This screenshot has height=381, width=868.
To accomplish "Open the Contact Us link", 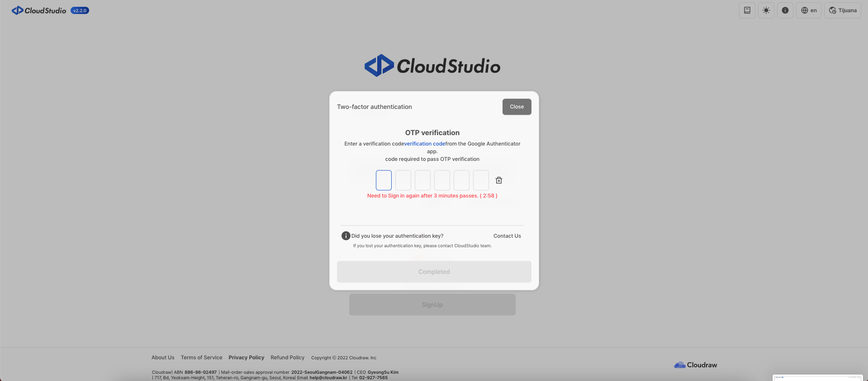I will pyautogui.click(x=507, y=236).
